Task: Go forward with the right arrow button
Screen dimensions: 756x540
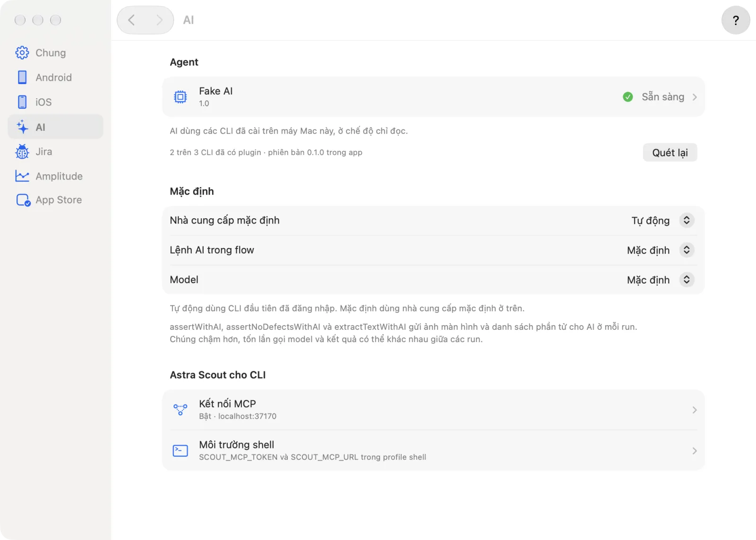Action: [x=159, y=20]
